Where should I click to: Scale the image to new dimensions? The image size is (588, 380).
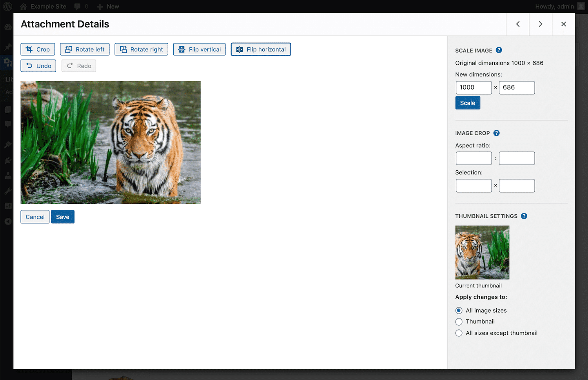[x=467, y=103]
